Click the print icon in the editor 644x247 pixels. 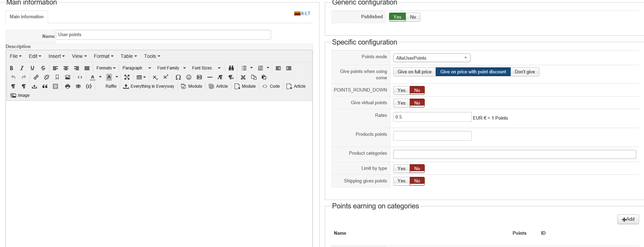(68, 86)
